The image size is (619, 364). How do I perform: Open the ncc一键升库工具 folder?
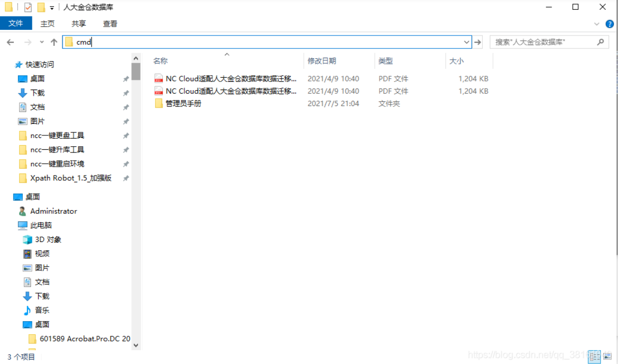pyautogui.click(x=57, y=150)
